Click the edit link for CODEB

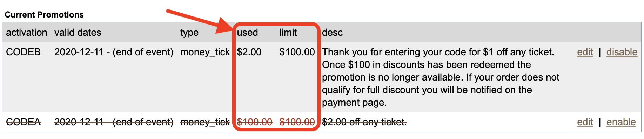coord(585,52)
